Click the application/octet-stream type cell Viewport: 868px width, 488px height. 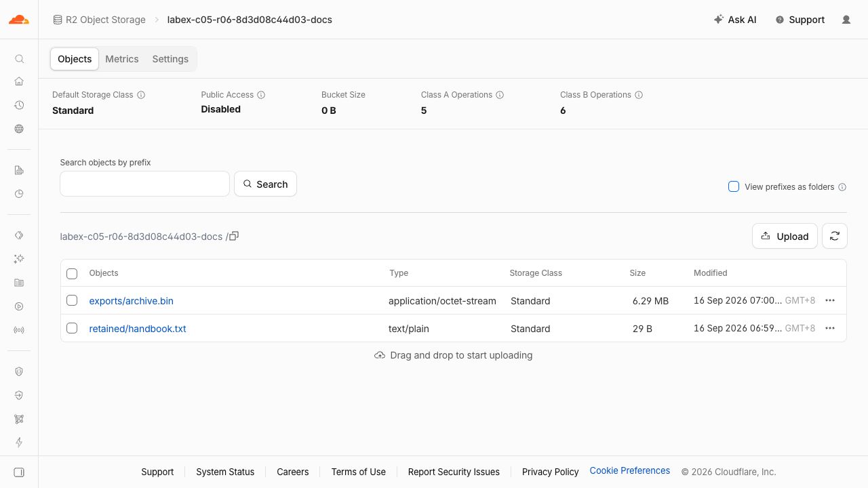click(442, 301)
